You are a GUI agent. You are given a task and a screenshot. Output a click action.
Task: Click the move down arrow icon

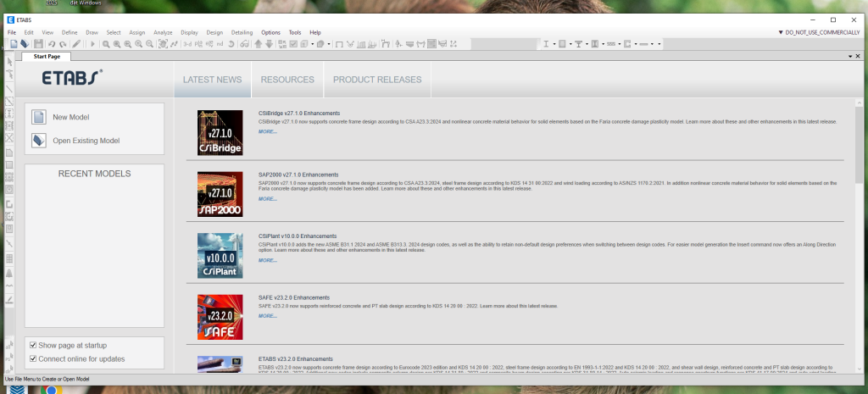(269, 44)
